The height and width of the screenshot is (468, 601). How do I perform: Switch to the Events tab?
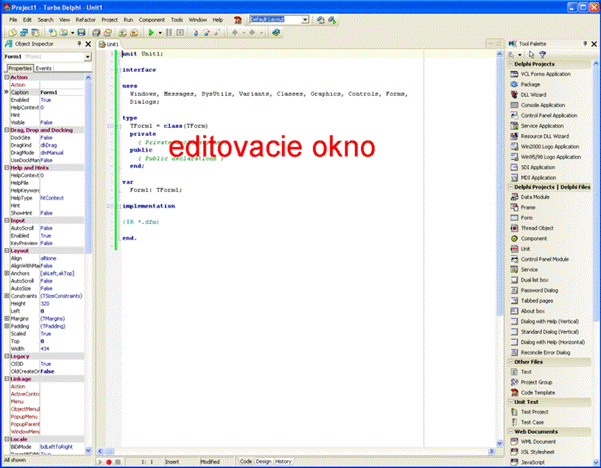click(44, 68)
